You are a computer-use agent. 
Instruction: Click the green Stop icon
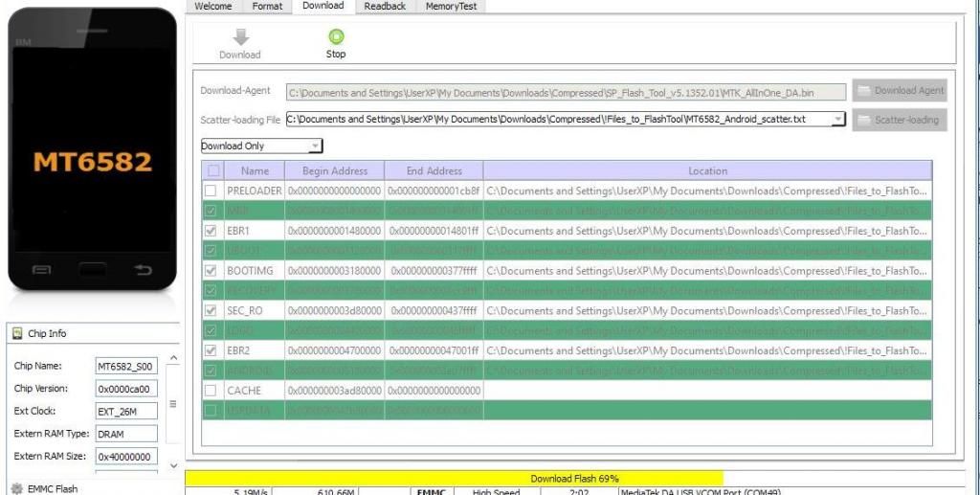[336, 36]
